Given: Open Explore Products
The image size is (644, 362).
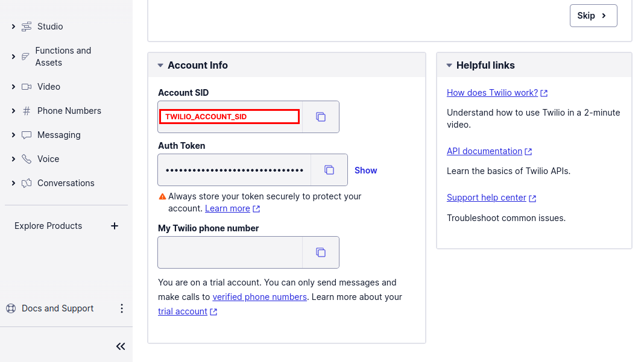Looking at the screenshot, I should 48,226.
